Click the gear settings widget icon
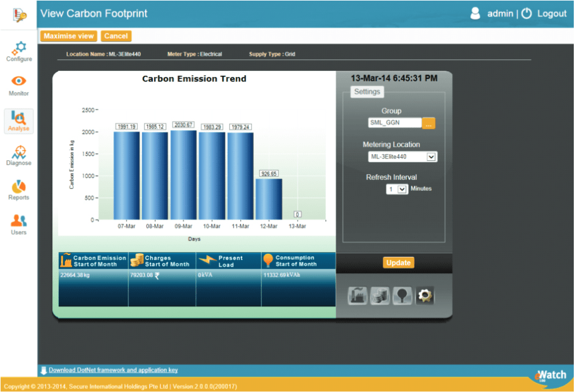 (425, 296)
